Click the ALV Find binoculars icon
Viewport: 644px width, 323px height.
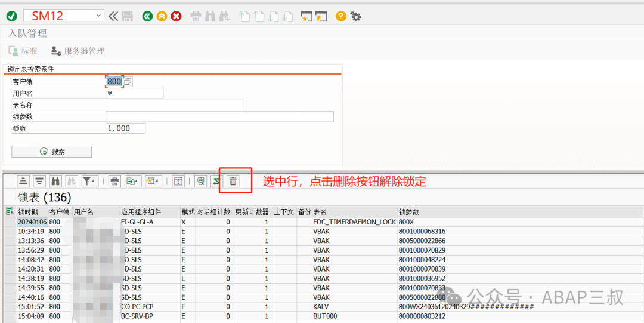point(55,181)
